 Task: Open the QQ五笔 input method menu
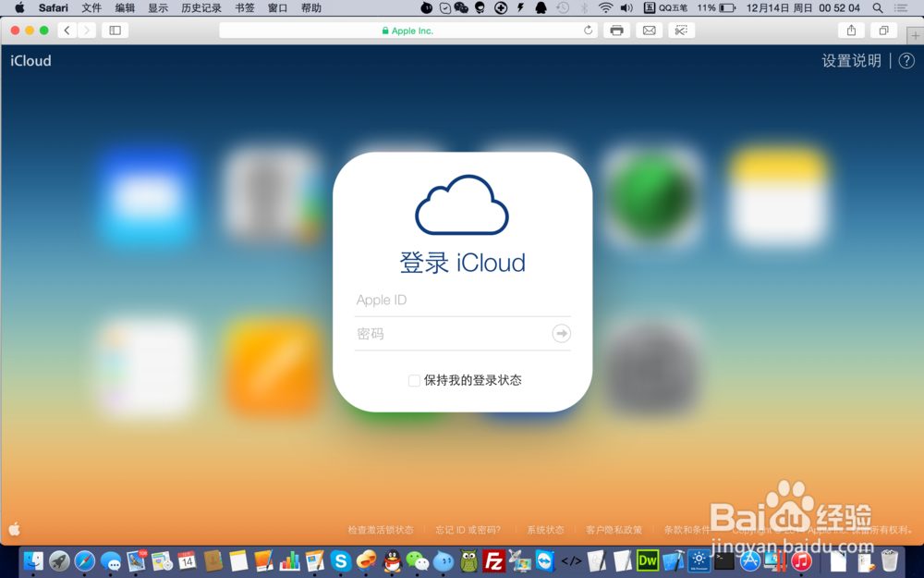[671, 8]
